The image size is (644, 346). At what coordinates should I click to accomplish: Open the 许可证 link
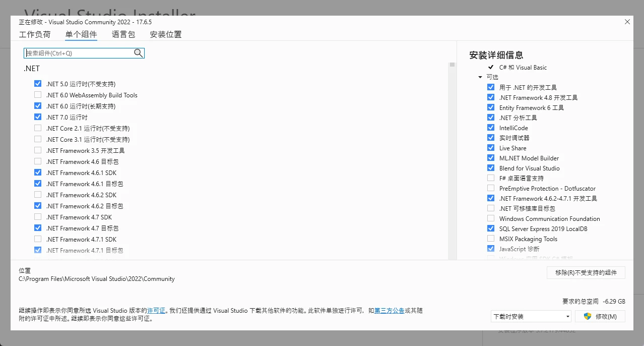(156, 311)
